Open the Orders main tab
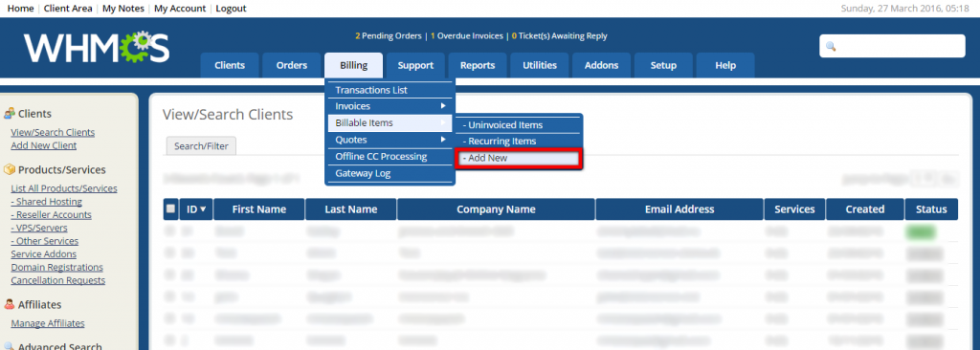Screen dimensions: 980x350 (292, 66)
